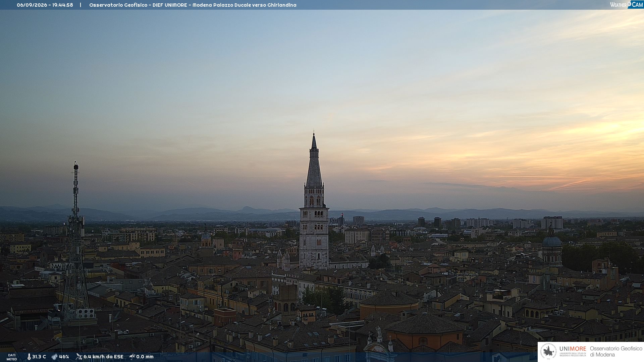This screenshot has width=644, height=362.
Task: Click the Ghirlandina tower spire
Action: click(x=314, y=161)
